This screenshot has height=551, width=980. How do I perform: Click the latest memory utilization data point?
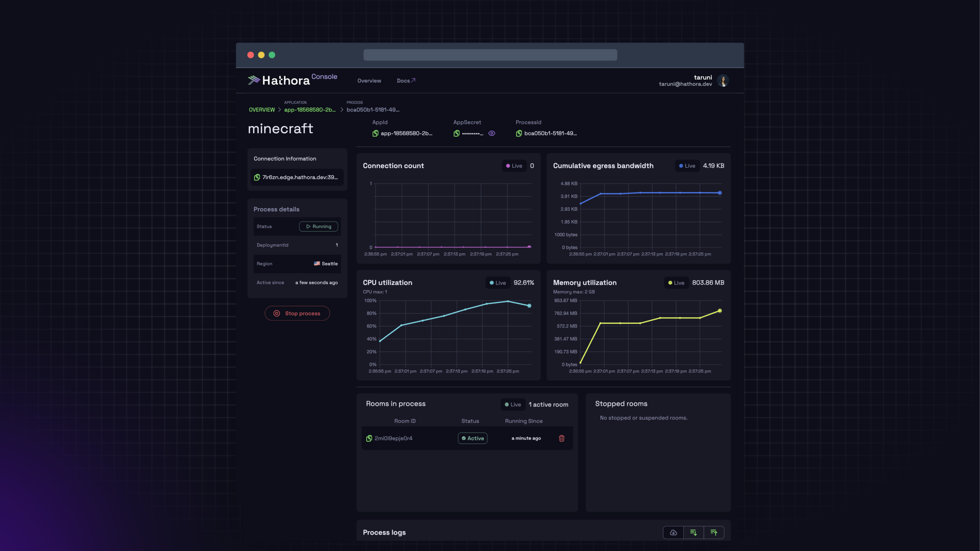[720, 311]
